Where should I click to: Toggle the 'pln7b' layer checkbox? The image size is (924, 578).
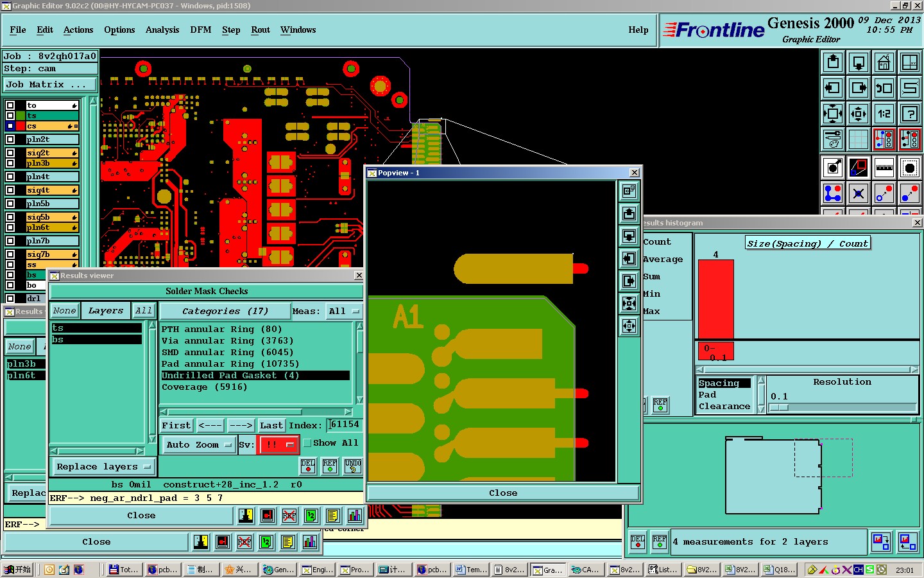(x=10, y=241)
